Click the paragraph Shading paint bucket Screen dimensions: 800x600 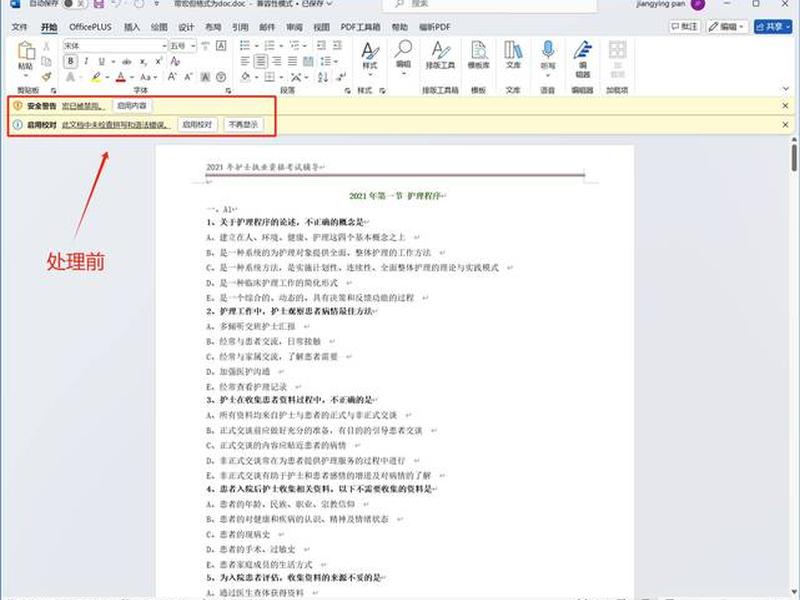[245, 77]
